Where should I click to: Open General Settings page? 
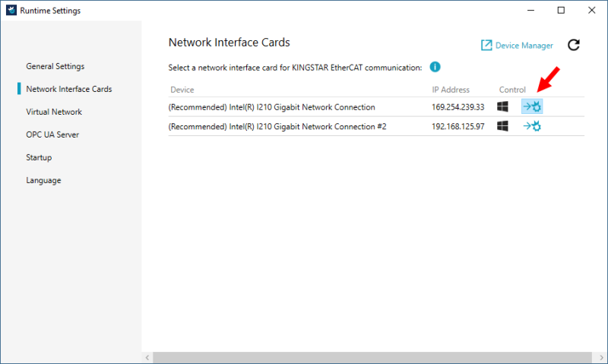click(x=55, y=66)
